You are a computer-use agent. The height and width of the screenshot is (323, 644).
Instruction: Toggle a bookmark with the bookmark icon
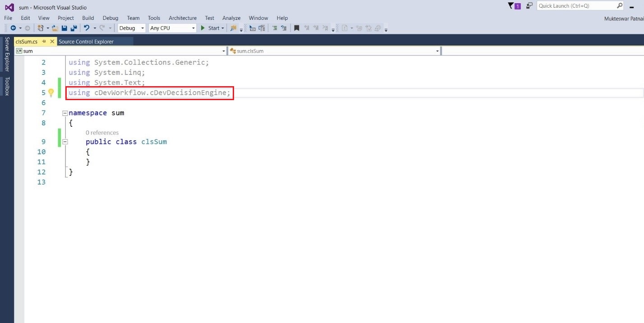(x=297, y=28)
